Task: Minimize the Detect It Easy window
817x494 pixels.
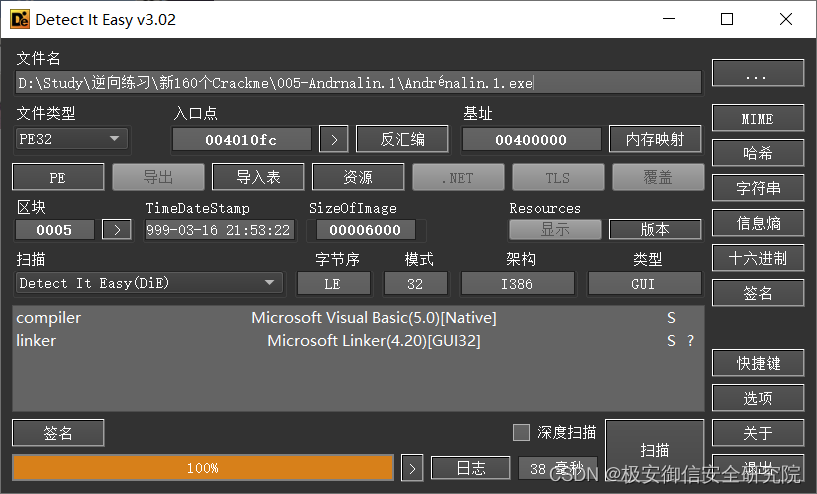Action: pos(669,19)
